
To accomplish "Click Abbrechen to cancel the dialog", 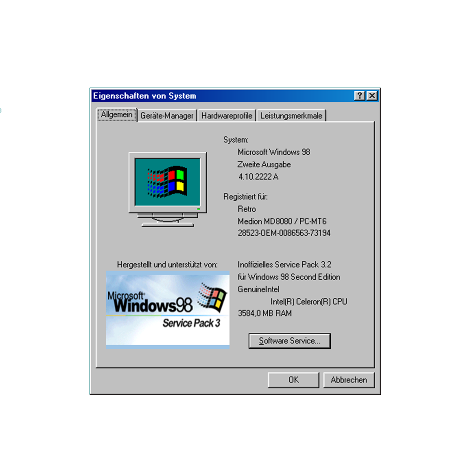I will [349, 380].
